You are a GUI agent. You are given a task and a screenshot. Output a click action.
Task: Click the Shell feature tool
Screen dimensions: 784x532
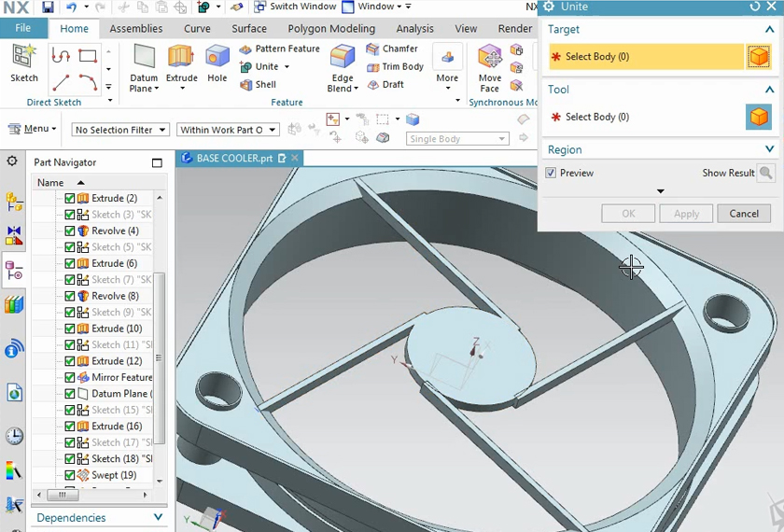(258, 85)
